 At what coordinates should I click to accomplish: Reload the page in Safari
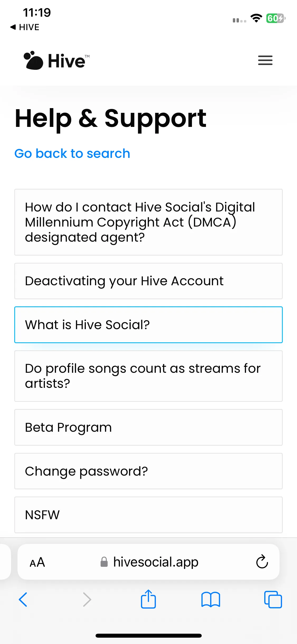click(262, 562)
